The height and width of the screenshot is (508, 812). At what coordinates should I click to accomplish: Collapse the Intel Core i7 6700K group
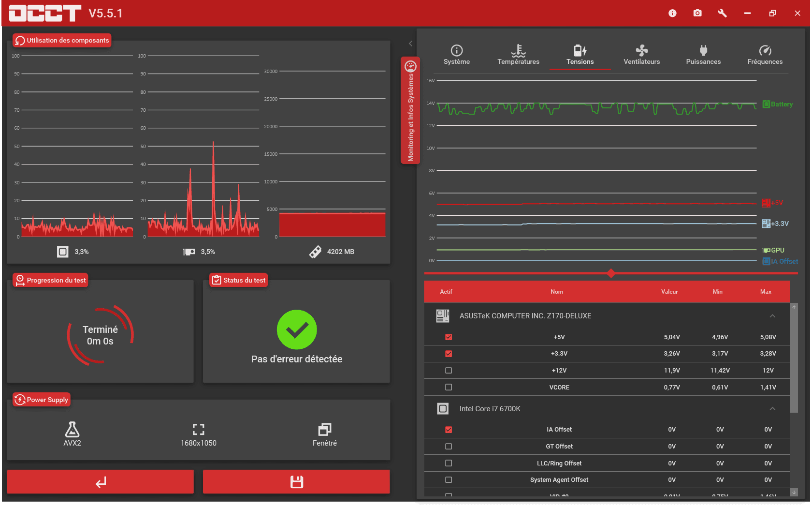pos(772,409)
